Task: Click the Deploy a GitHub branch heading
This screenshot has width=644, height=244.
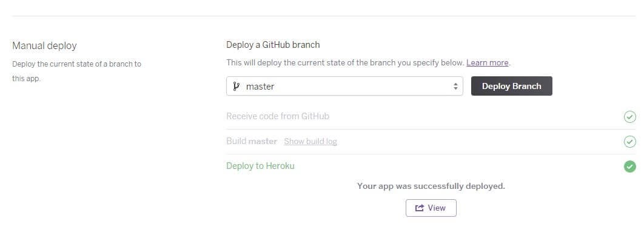Action: [273, 45]
